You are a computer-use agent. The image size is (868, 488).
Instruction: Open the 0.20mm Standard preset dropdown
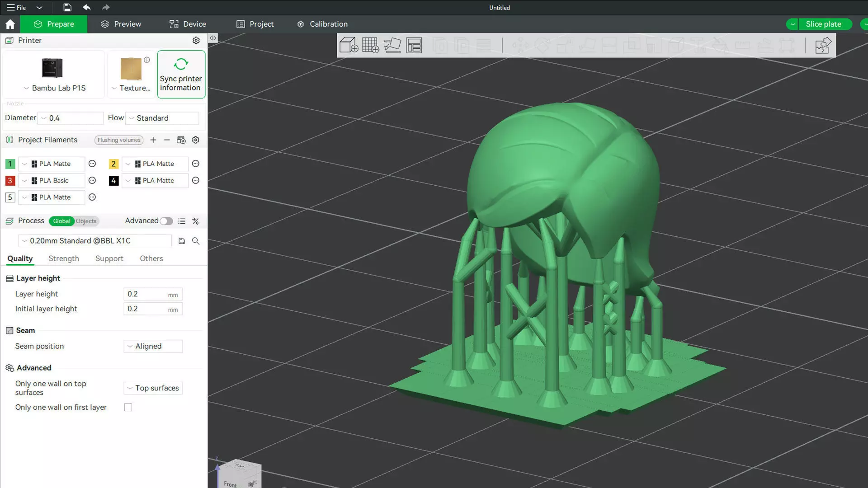(x=95, y=241)
